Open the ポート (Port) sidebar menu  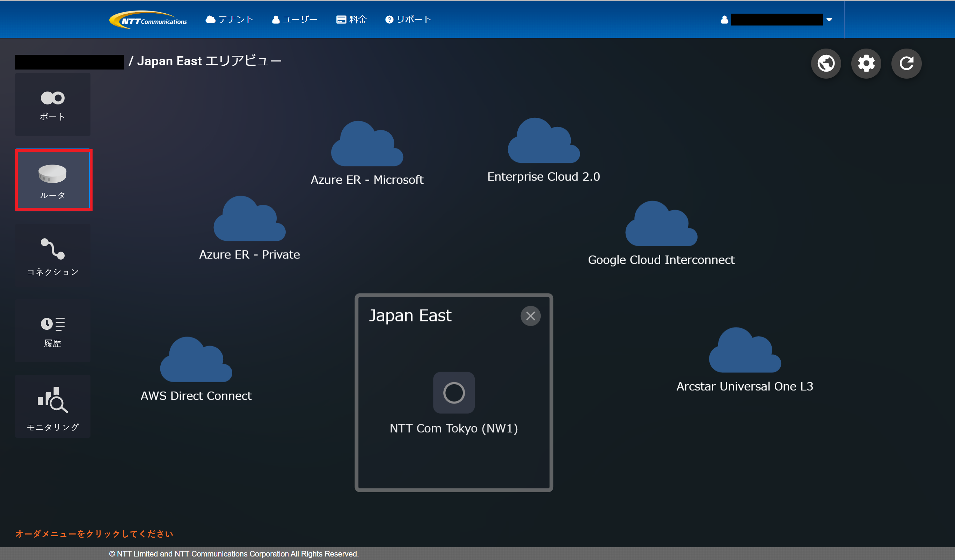(x=52, y=104)
